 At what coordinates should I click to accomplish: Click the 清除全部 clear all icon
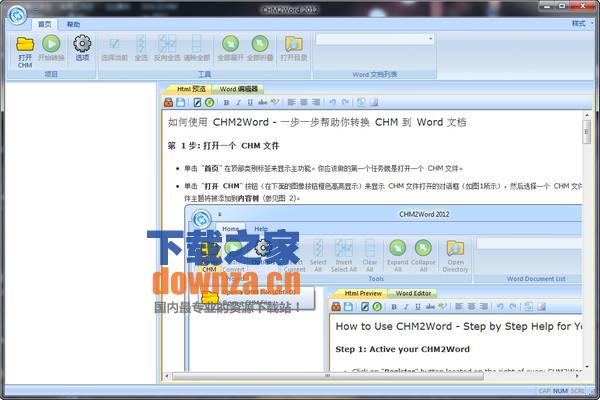point(196,43)
